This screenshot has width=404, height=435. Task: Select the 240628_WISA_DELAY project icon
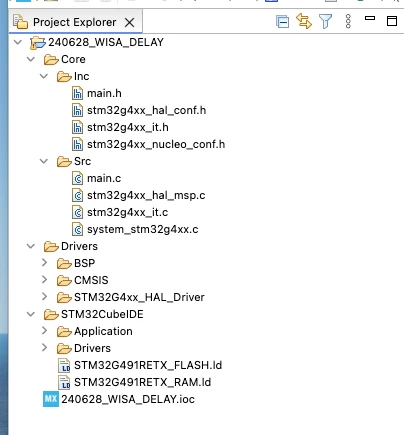click(x=38, y=43)
